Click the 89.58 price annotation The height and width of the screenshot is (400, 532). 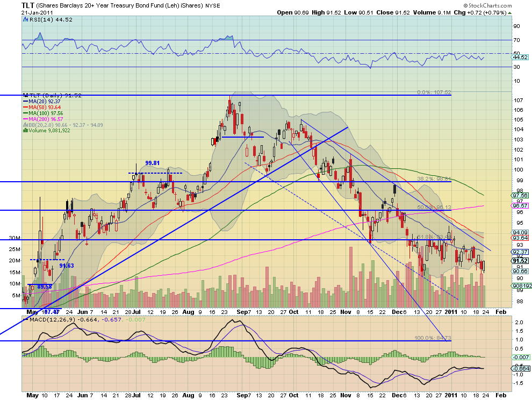tap(45, 287)
